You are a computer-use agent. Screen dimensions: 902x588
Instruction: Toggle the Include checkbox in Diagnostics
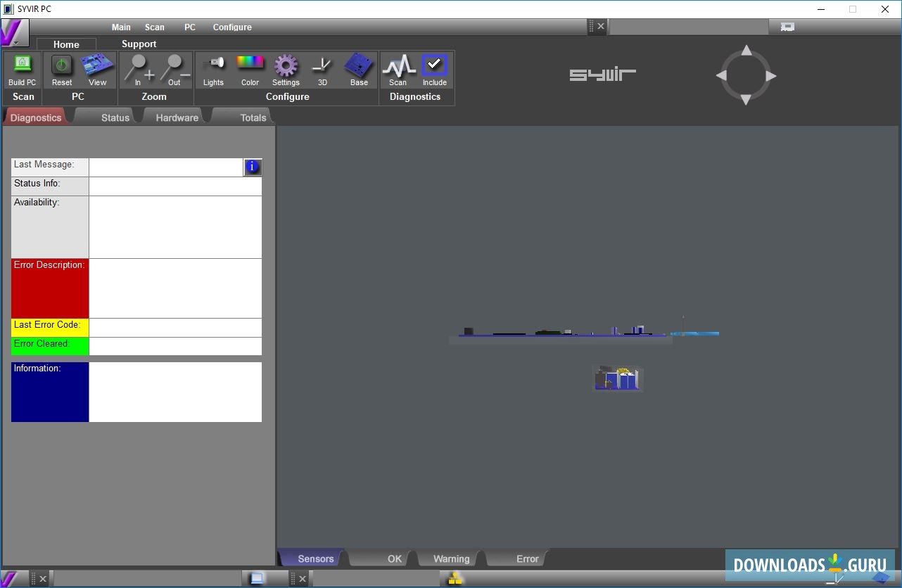434,70
